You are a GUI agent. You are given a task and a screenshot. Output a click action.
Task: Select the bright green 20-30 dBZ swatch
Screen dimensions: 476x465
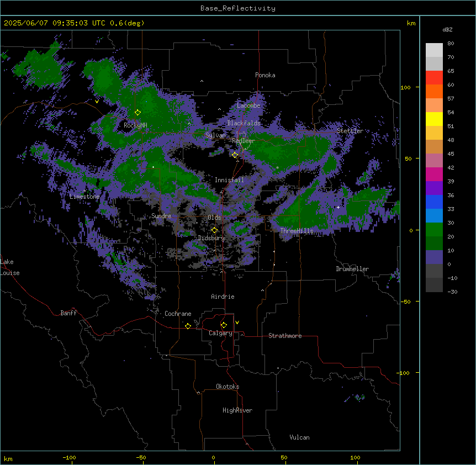point(434,230)
